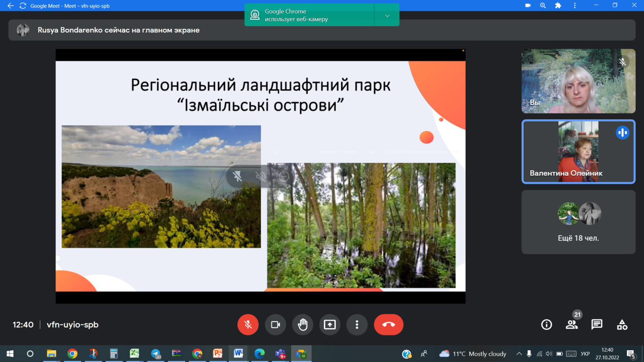The image size is (644, 362).
Task: Reload the Google Meet page
Action: click(x=23, y=6)
